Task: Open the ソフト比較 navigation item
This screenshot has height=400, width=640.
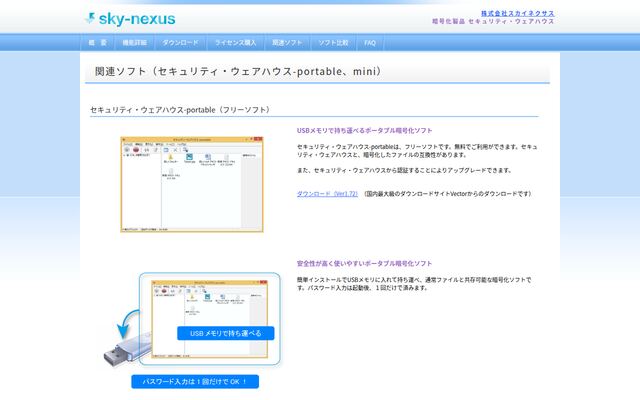Action: pyautogui.click(x=333, y=42)
